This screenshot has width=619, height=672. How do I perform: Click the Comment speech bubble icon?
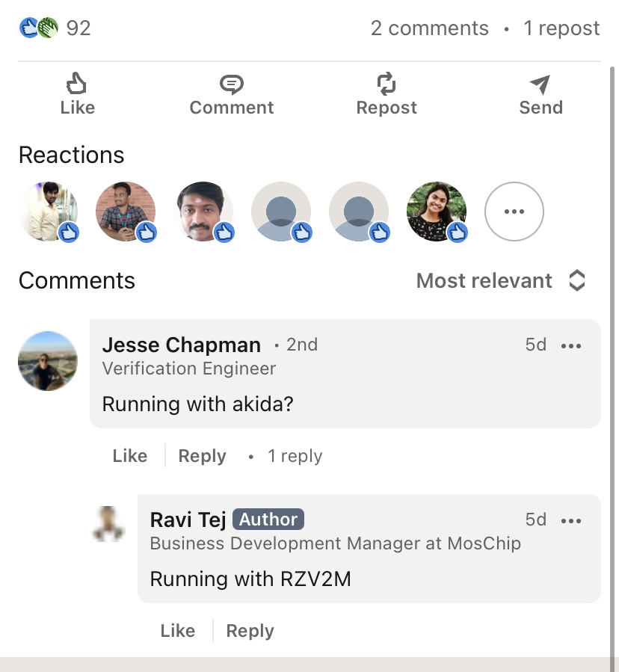pyautogui.click(x=232, y=84)
